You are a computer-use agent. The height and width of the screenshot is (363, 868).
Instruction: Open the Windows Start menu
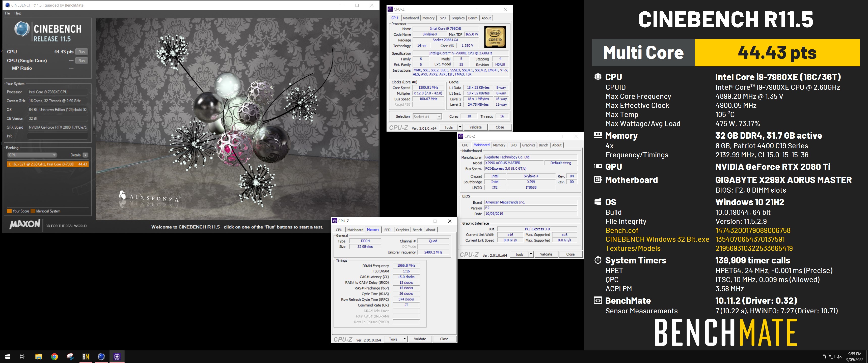coord(7,357)
